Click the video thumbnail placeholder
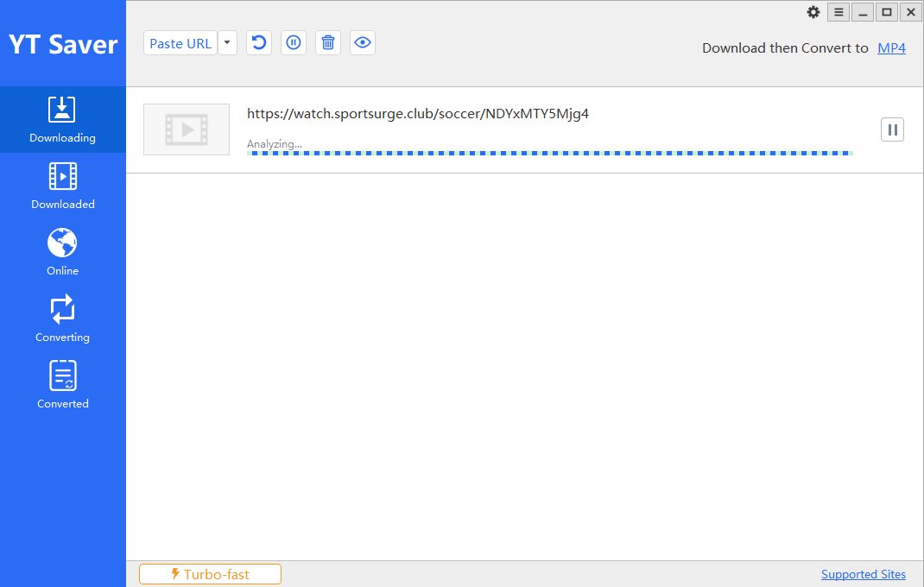Image resolution: width=924 pixels, height=587 pixels. (187, 129)
